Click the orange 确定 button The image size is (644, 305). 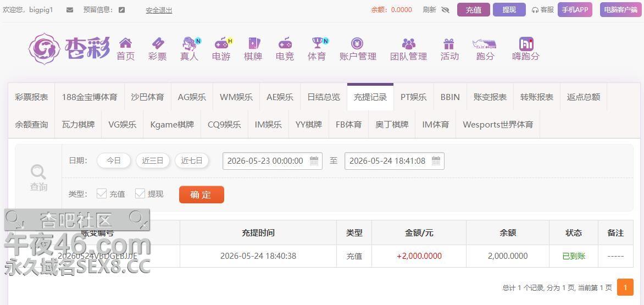coord(201,195)
